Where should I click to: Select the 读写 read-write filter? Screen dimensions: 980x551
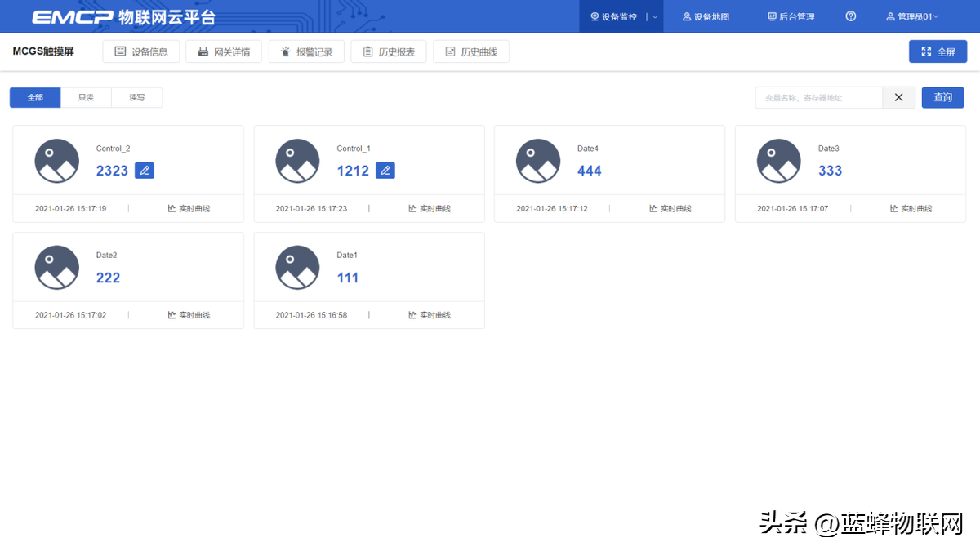pos(136,98)
